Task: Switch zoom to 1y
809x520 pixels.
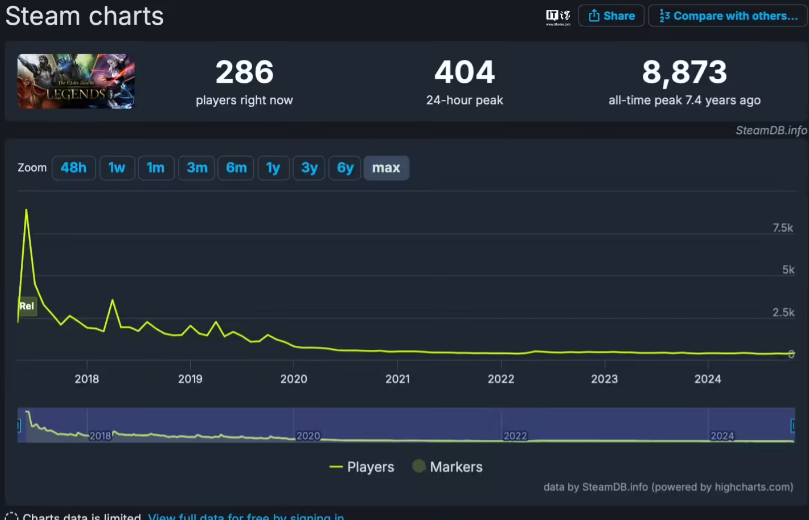Action: point(273,168)
